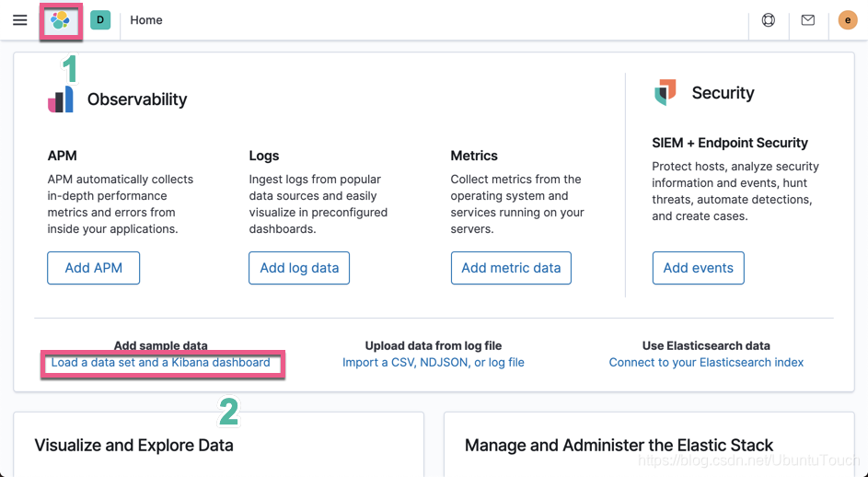
Task: Open the mail newsfeed icon
Action: click(x=808, y=20)
